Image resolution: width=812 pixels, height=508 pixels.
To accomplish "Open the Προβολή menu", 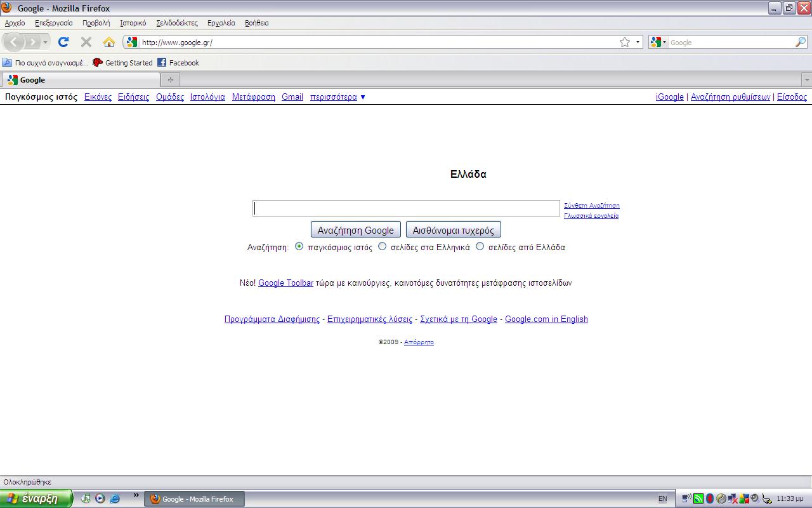I will [96, 23].
